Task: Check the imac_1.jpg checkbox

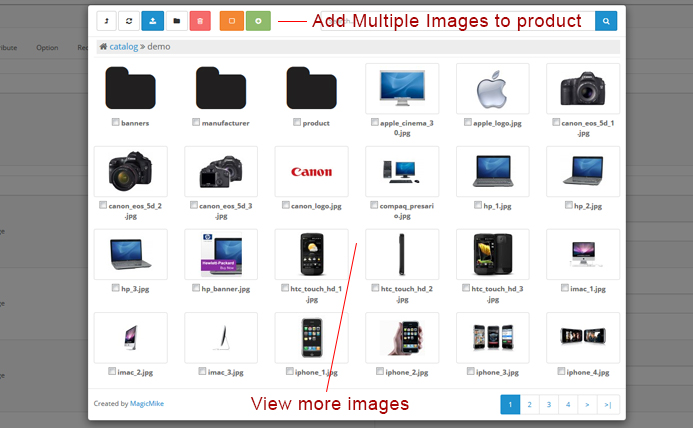Action: coord(564,288)
